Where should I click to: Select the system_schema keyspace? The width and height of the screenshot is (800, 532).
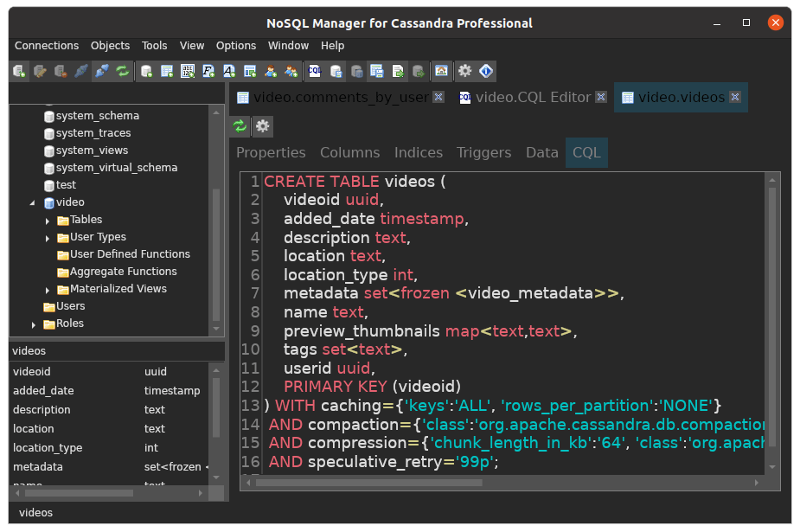pos(97,116)
